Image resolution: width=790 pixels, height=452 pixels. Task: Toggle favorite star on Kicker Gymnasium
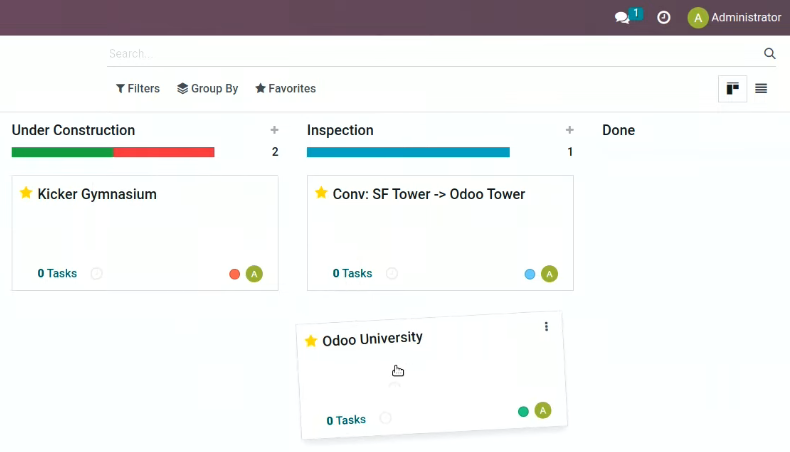point(26,192)
